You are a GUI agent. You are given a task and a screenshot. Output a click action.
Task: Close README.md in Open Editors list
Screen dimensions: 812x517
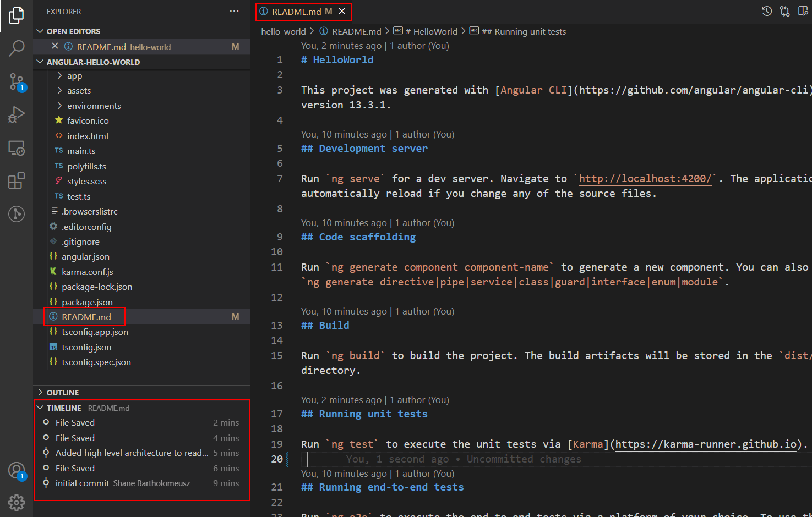(55, 46)
